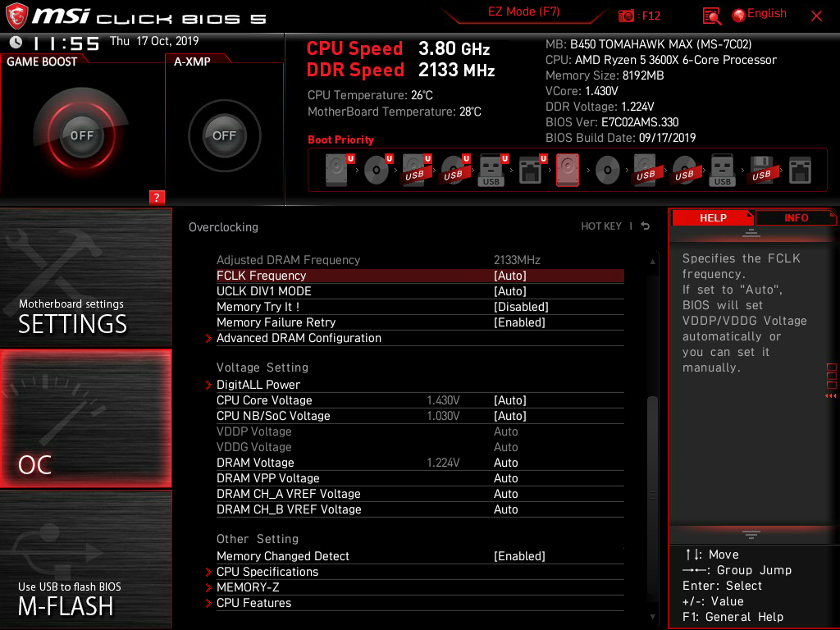Select the UEFI hard disk boot device icon
Viewport: 840px width, 630px height.
[339, 171]
